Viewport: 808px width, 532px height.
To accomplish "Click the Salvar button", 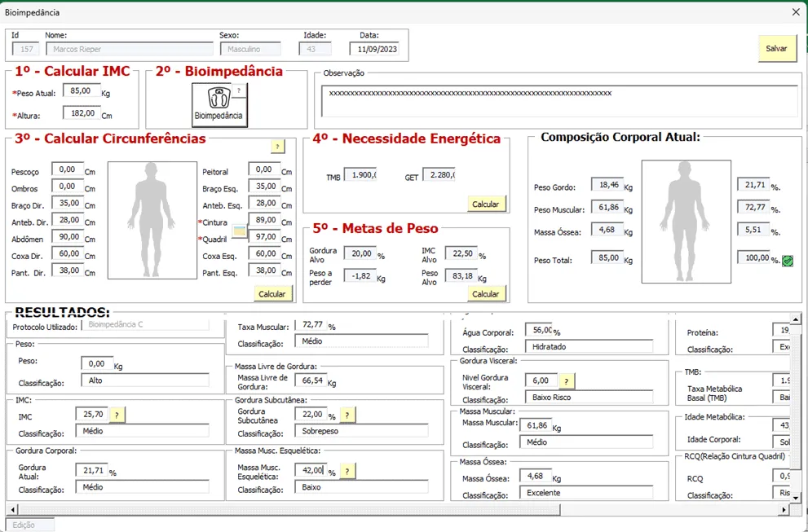I will pyautogui.click(x=776, y=48).
